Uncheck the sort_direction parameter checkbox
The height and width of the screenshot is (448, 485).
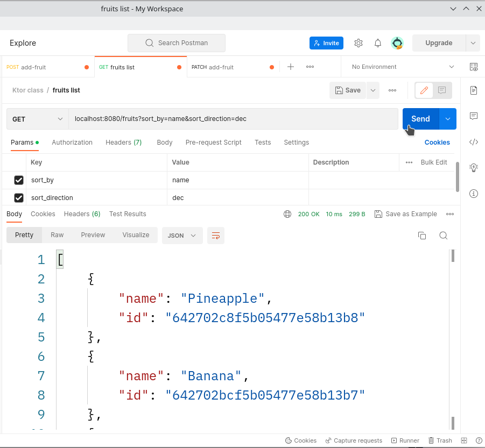point(19,198)
